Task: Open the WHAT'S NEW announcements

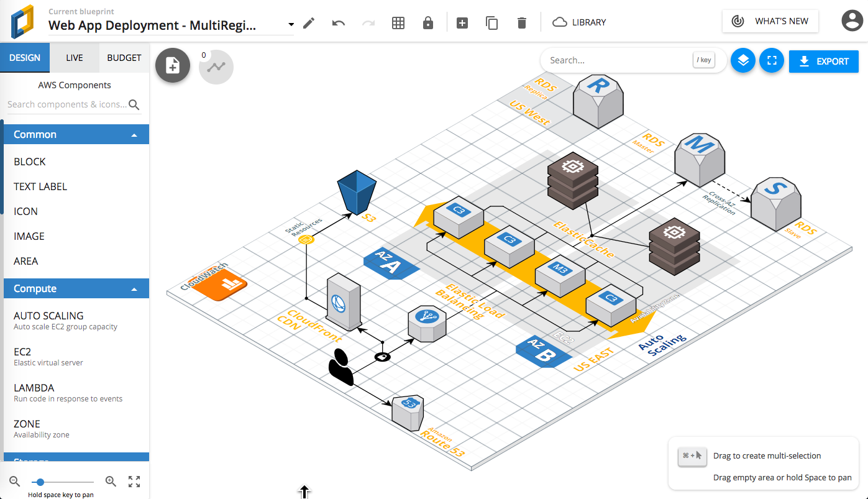Action: pos(770,21)
